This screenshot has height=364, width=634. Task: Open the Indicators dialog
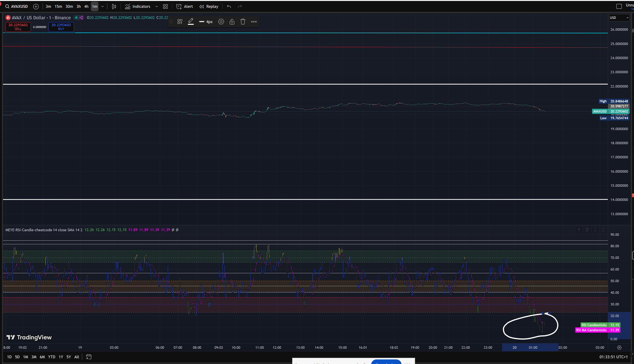(138, 6)
